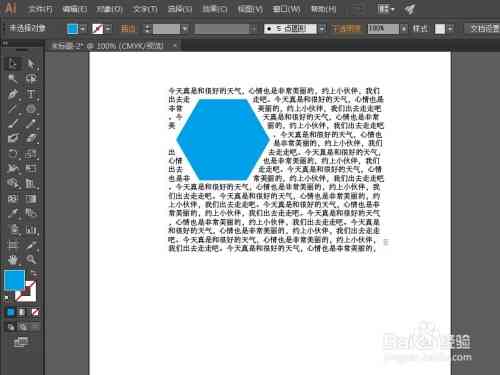500x375 pixels.
Task: Select the Mesh tool
Action: [13, 199]
